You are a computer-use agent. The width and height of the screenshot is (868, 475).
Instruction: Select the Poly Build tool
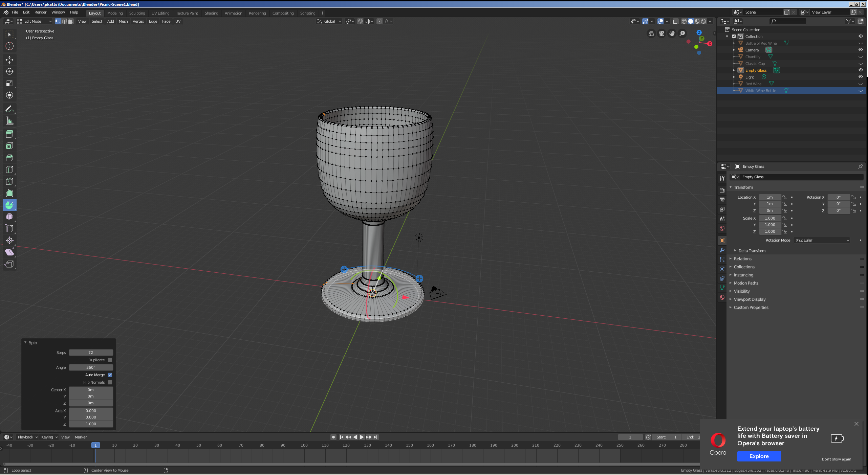click(9, 193)
